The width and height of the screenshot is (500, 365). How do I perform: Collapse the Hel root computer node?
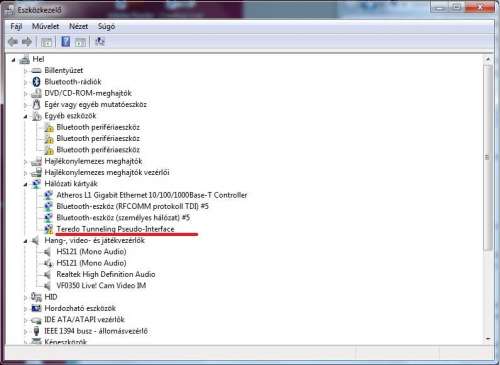(x=13, y=60)
